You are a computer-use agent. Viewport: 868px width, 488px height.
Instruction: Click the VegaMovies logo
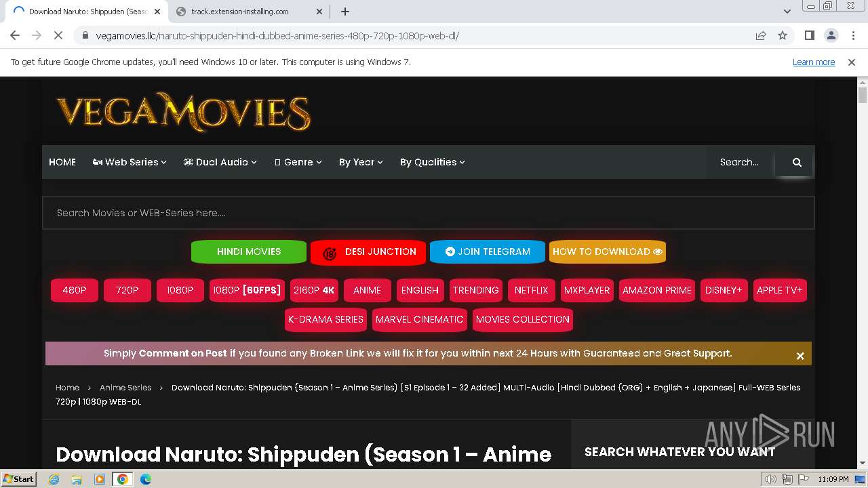pyautogui.click(x=183, y=112)
